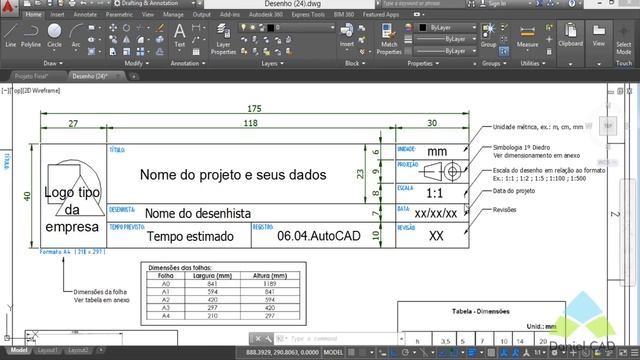The width and height of the screenshot is (640, 360).
Task: Click the keyword search field
Action: click(423, 3)
